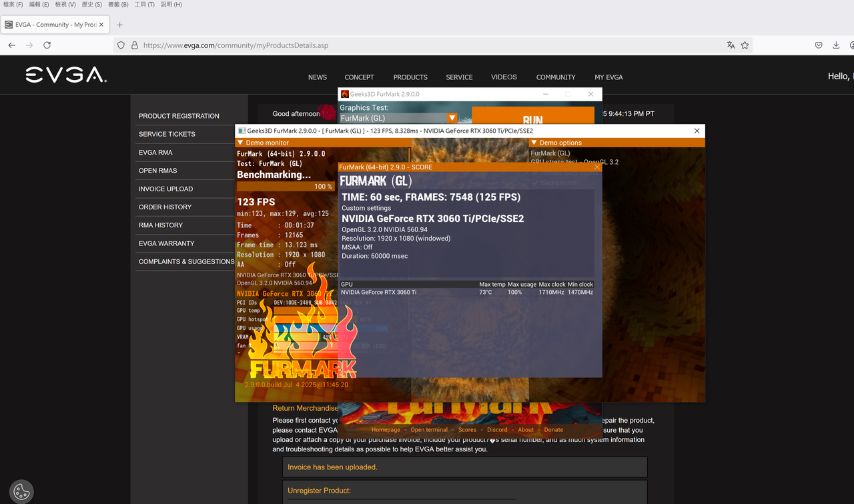Open the 檔案 (F) menu
The height and width of the screenshot is (504, 854).
13,5
